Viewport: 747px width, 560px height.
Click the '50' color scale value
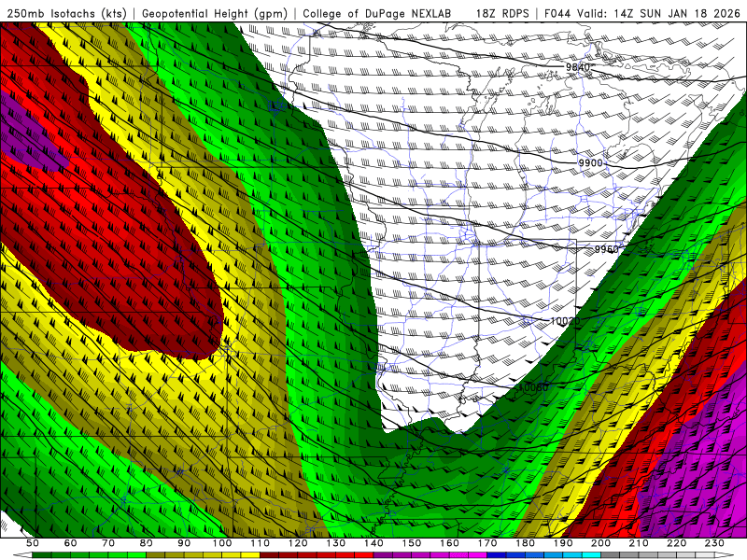pyautogui.click(x=33, y=543)
